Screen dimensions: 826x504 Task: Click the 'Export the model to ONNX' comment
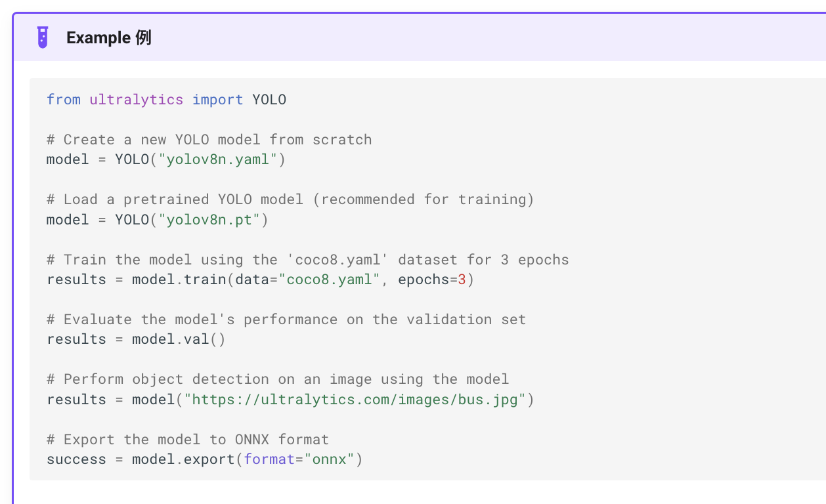click(x=187, y=440)
